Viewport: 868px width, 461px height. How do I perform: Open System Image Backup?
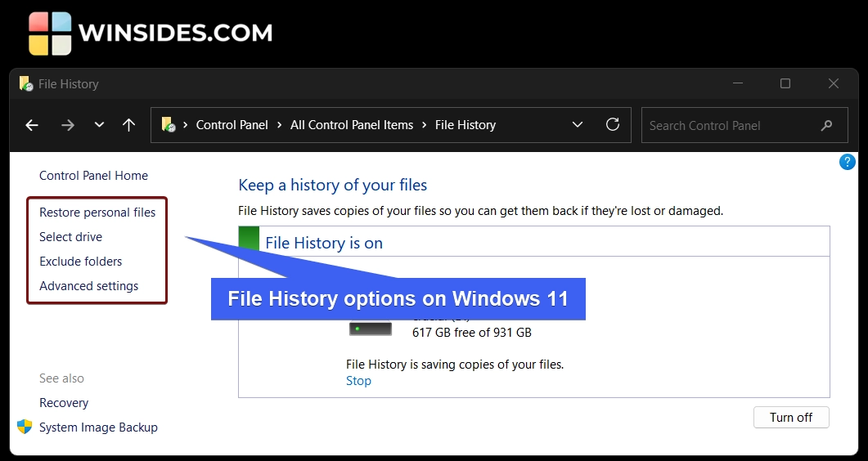pos(98,427)
